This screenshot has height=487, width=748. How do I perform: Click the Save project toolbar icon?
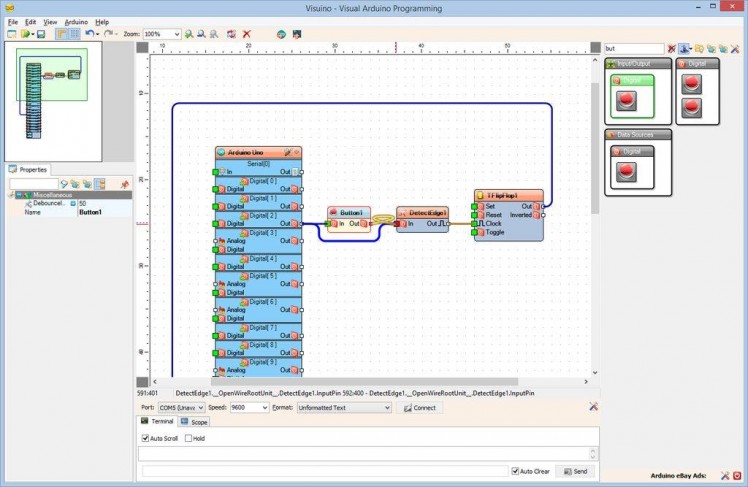41,34
